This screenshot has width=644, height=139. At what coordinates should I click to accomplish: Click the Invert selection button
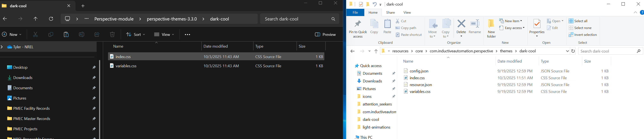(x=583, y=35)
